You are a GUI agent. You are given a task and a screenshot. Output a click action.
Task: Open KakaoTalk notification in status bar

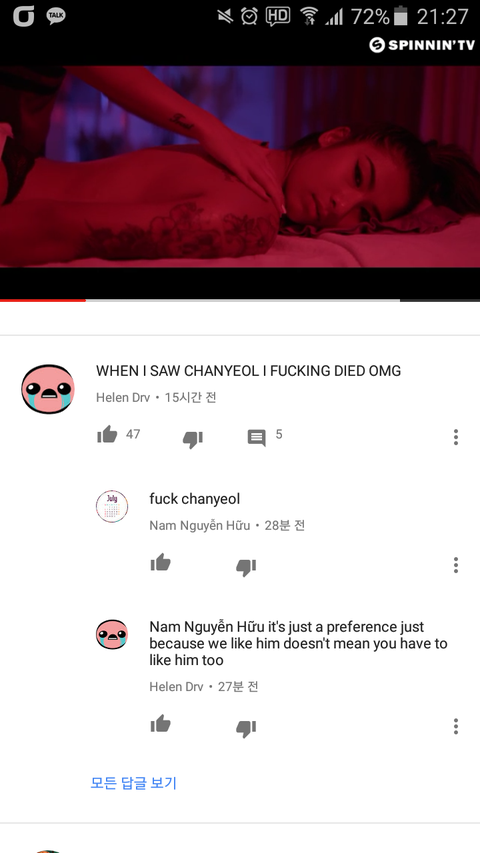click(x=56, y=16)
